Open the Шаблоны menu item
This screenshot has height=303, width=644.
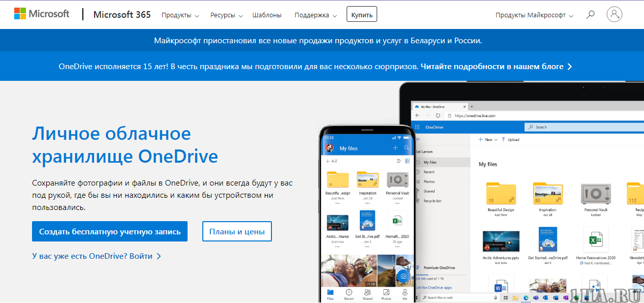(x=267, y=15)
